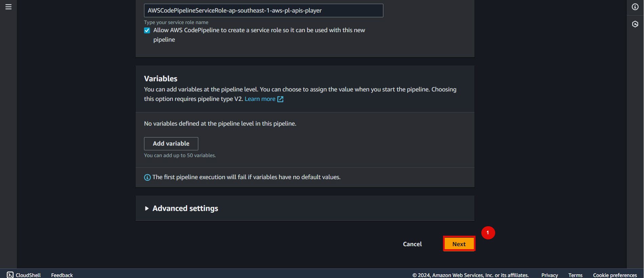Open the hamburger navigation menu

tap(8, 7)
